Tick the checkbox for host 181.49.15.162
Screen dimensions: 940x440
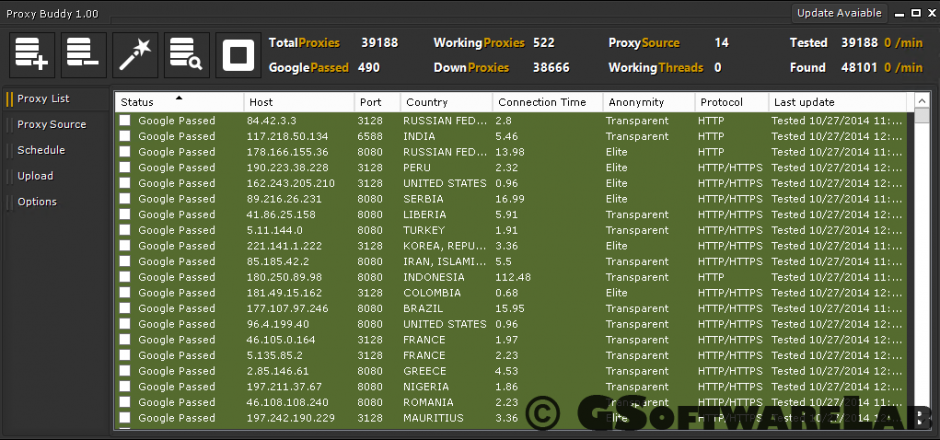coord(125,293)
